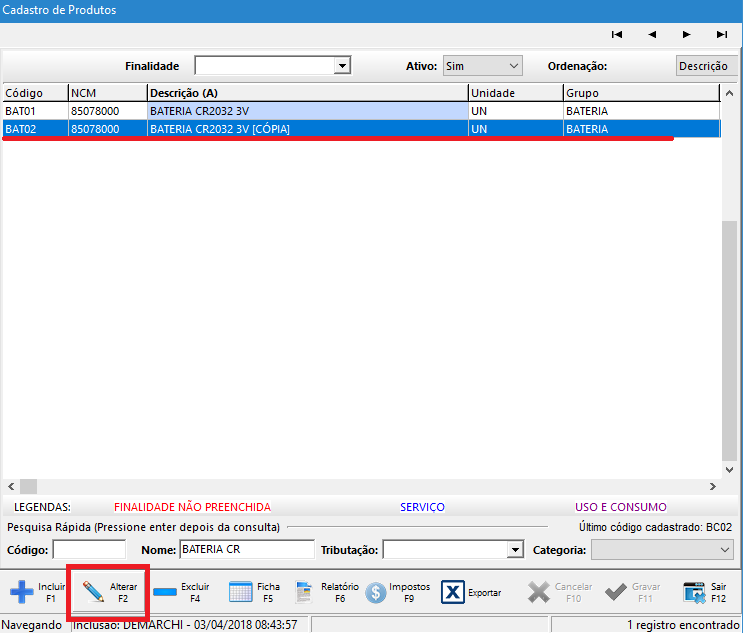Open Impostos F9 dollar button
The width and height of the screenshot is (743, 633).
coord(398,592)
